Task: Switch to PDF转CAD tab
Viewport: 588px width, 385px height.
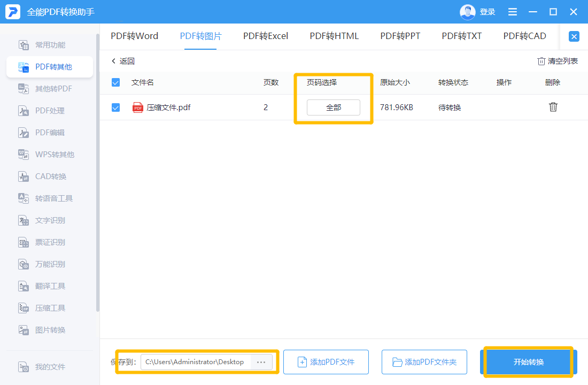Action: point(524,36)
